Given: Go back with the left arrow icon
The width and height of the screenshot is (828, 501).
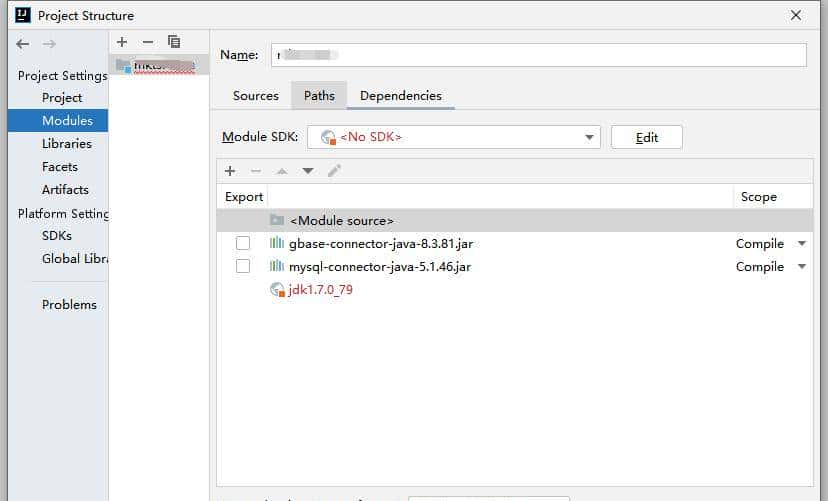Looking at the screenshot, I should click(23, 44).
